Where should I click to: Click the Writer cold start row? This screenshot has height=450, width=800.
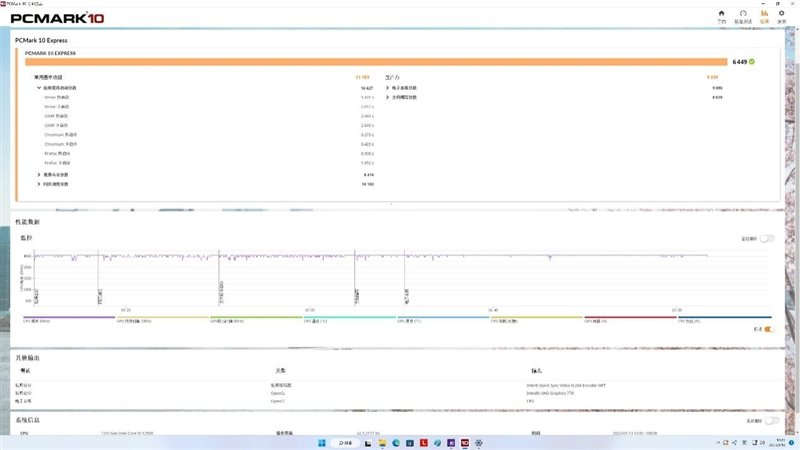click(x=209, y=107)
